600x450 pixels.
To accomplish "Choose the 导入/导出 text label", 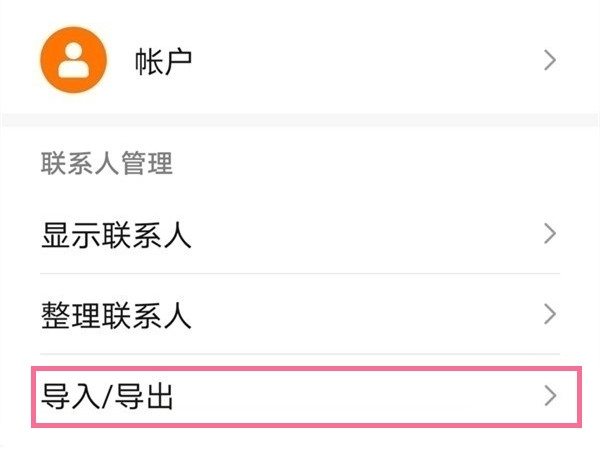I will pos(108,397).
